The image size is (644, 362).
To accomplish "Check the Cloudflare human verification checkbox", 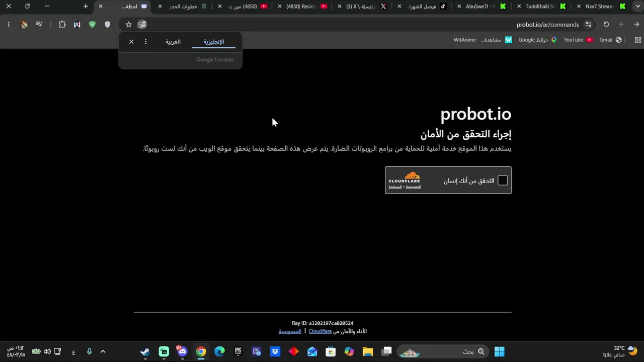I will [x=503, y=180].
